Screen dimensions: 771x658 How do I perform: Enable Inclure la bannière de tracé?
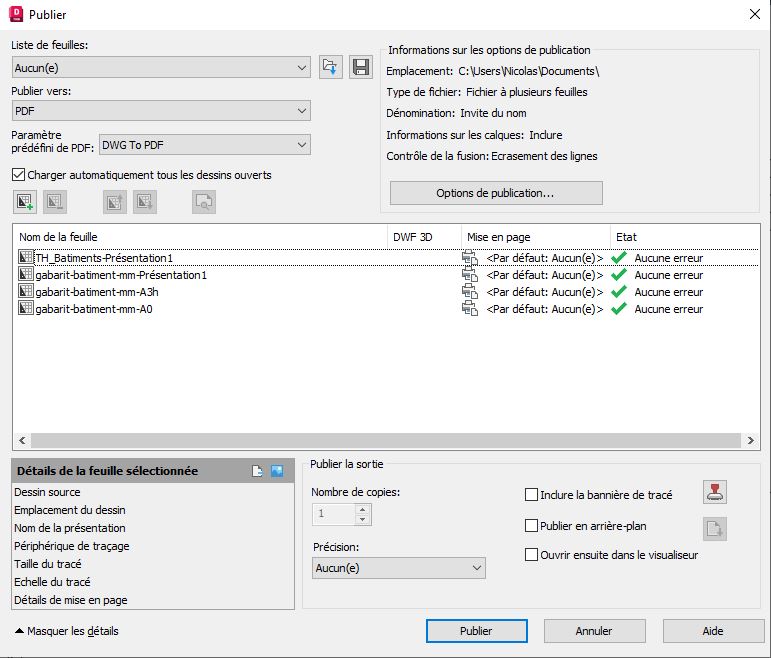point(531,494)
